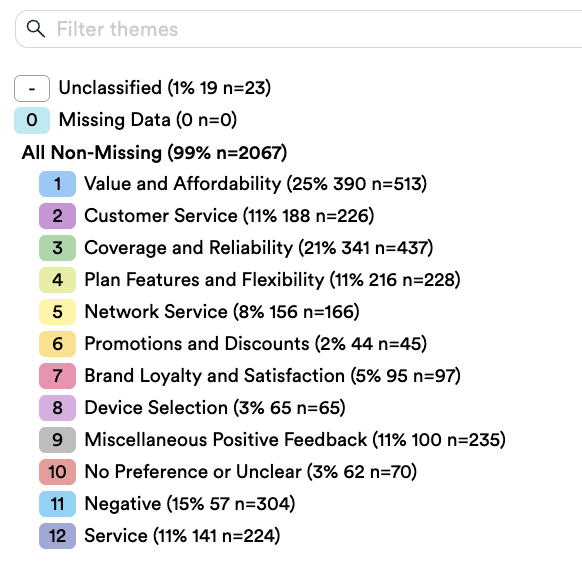Select the Service theme row
Screen dimensions: 582x572
click(x=160, y=536)
